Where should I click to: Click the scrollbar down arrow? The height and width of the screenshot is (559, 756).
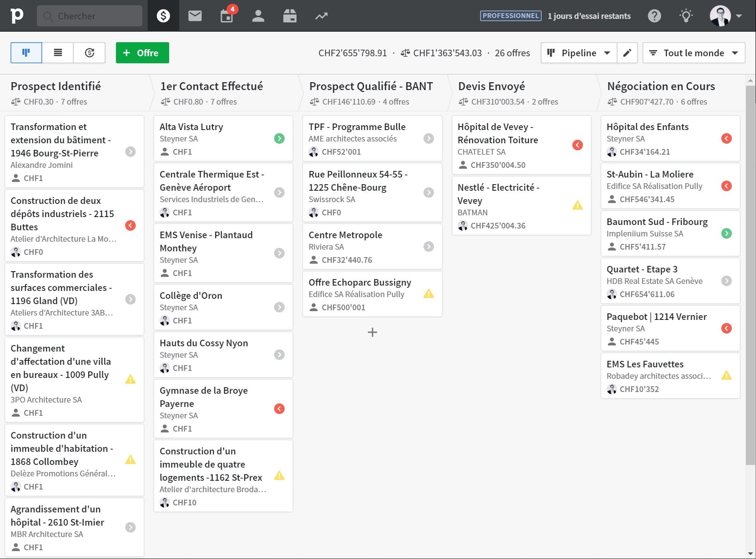[x=750, y=554]
